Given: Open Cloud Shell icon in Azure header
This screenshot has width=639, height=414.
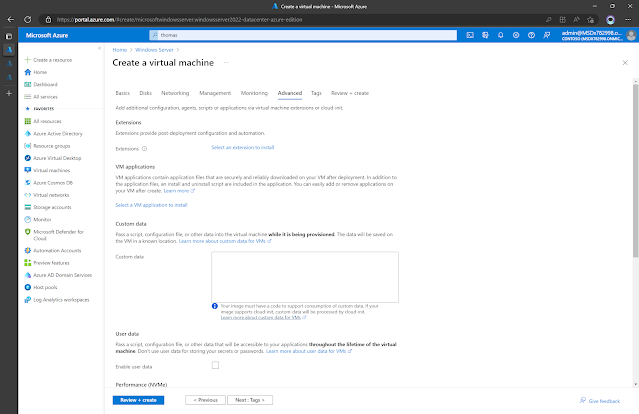Looking at the screenshot, I should click(x=470, y=35).
